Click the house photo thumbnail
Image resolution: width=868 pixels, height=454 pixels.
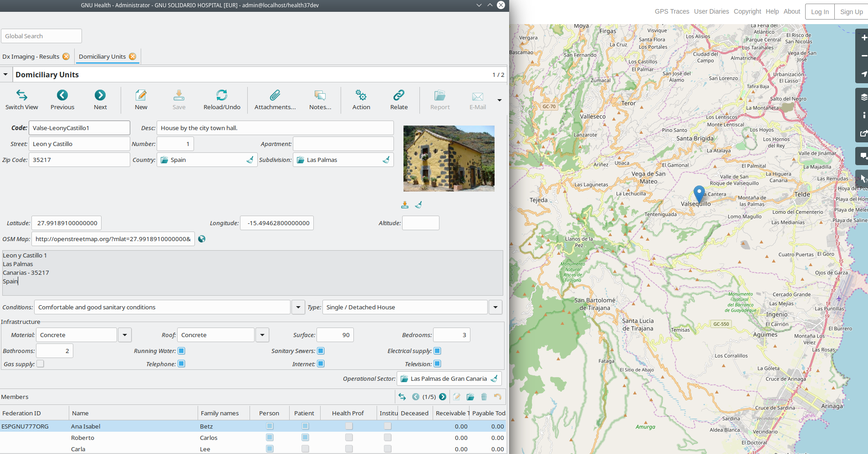point(449,158)
